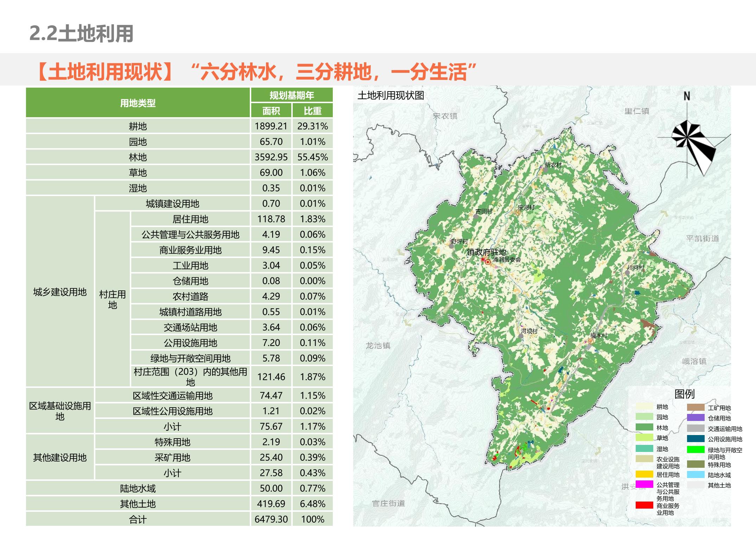Click the light blue 陆地水域 legend swatch
Image resolution: width=756 pixels, height=535 pixels.
(695, 474)
